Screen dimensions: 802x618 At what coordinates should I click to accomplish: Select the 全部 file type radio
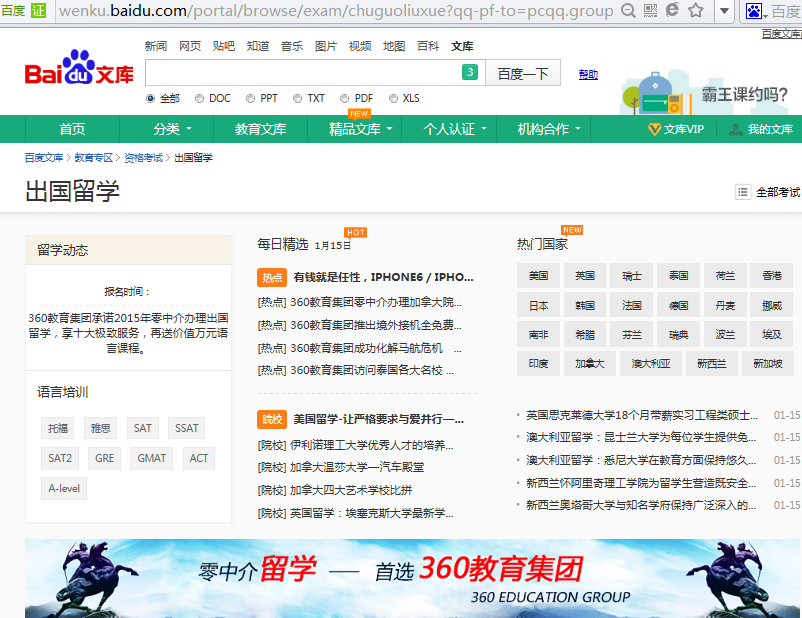150,98
